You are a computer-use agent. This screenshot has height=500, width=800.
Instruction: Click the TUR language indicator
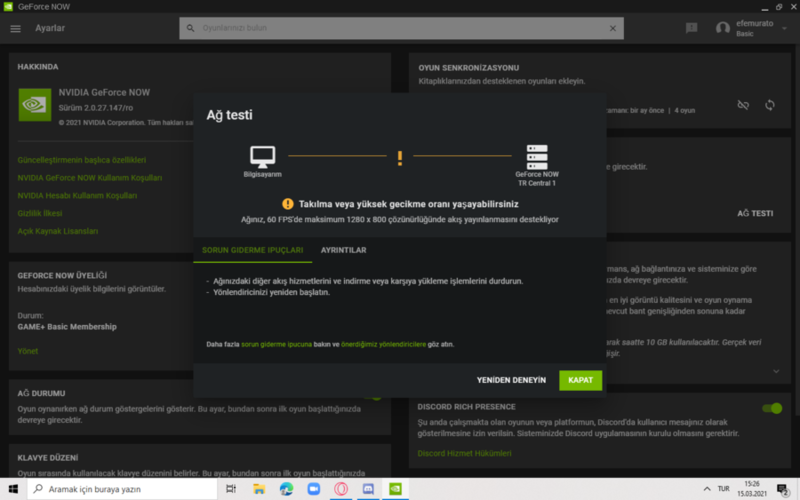click(x=723, y=489)
